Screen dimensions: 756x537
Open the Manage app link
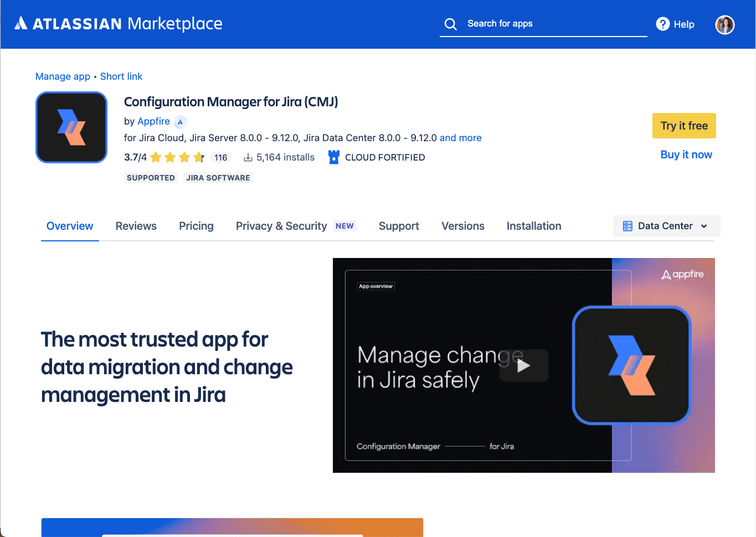coord(63,76)
